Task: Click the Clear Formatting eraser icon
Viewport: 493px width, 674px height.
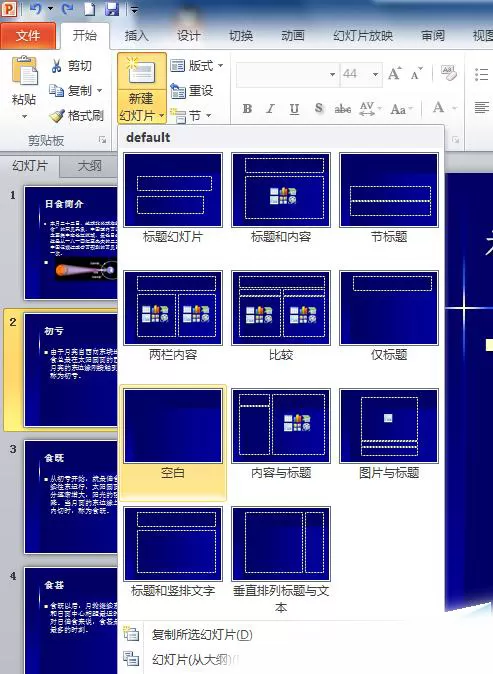Action: point(449,73)
